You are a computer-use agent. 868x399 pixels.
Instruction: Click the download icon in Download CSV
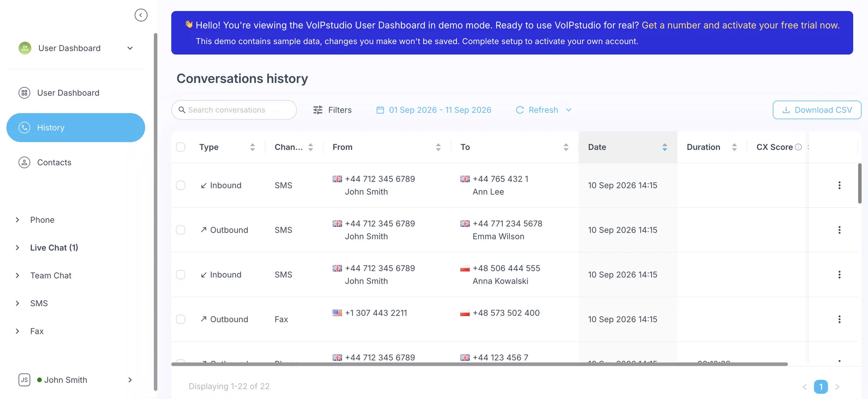click(786, 110)
